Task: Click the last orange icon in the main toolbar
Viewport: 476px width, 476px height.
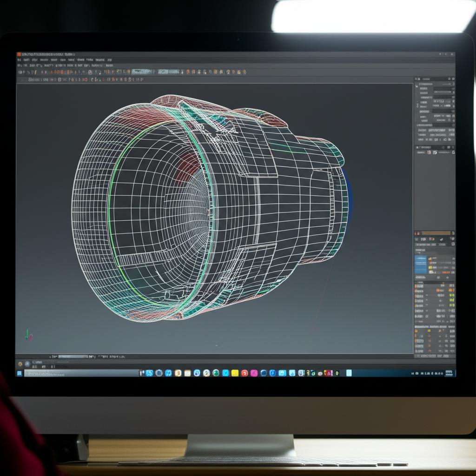Action: (x=244, y=72)
